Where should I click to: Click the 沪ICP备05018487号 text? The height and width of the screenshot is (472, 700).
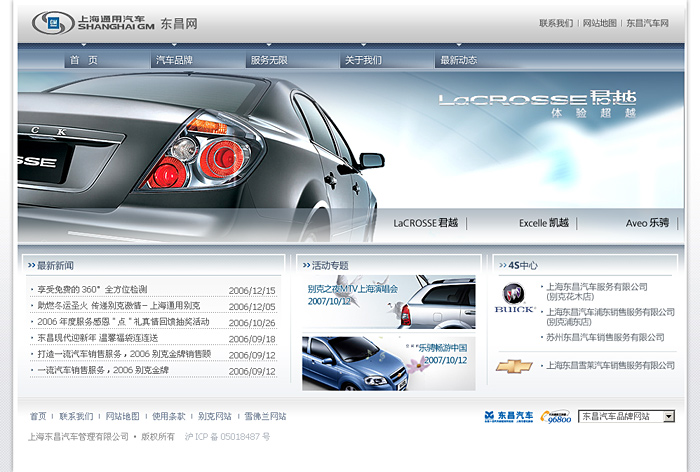228,436
